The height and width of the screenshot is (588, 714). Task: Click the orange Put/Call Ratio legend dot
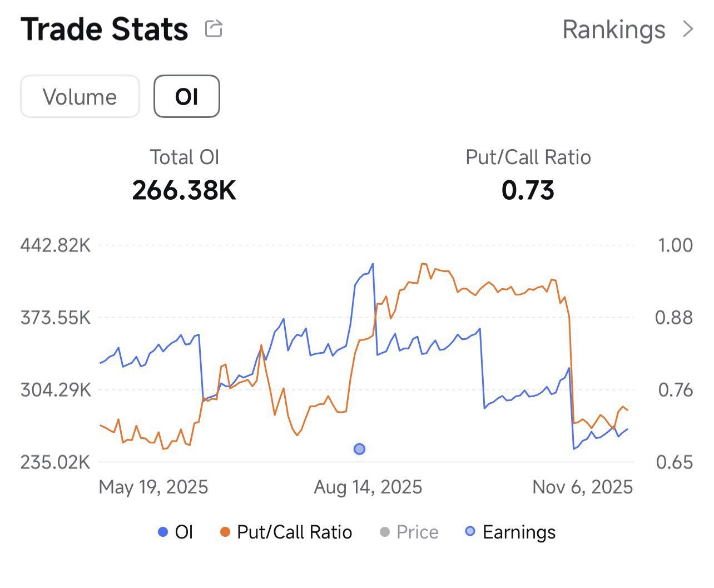[225, 532]
